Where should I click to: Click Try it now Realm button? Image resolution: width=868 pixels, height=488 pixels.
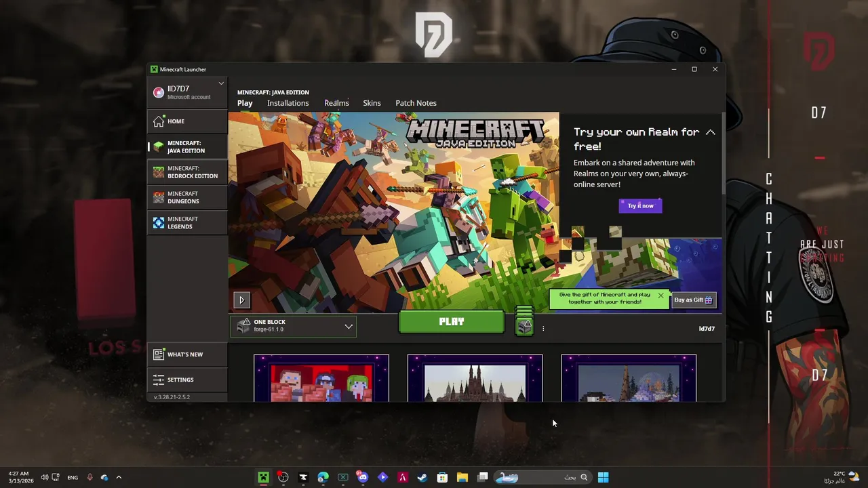click(x=640, y=205)
